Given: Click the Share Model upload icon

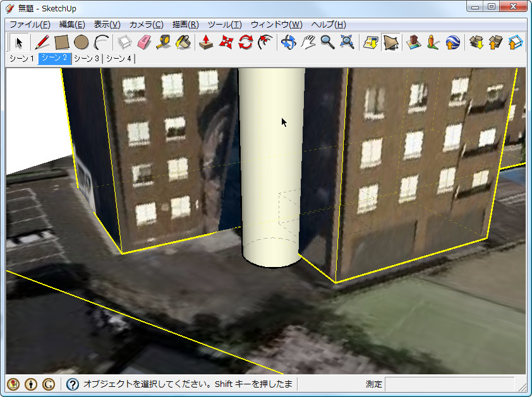Looking at the screenshot, I should pos(496,42).
